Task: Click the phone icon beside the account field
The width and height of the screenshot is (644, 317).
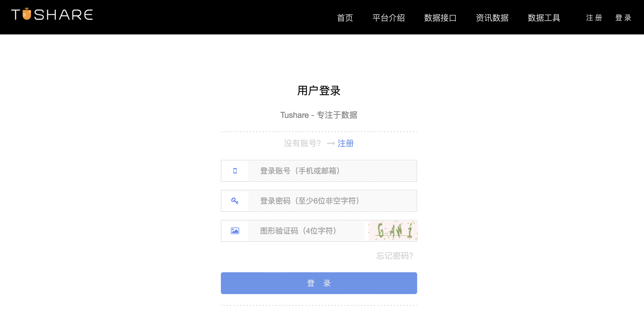Action: tap(235, 171)
